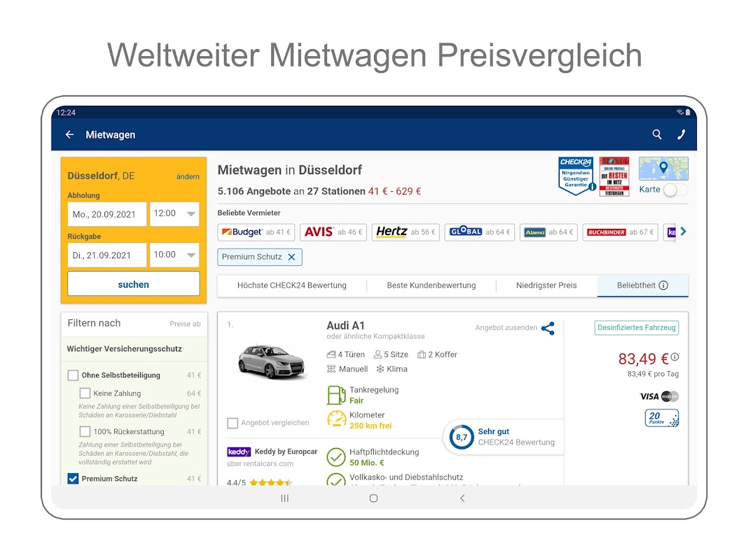The image size is (748, 560).
Task: Check 100% Rückerstattung filter
Action: pyautogui.click(x=85, y=431)
